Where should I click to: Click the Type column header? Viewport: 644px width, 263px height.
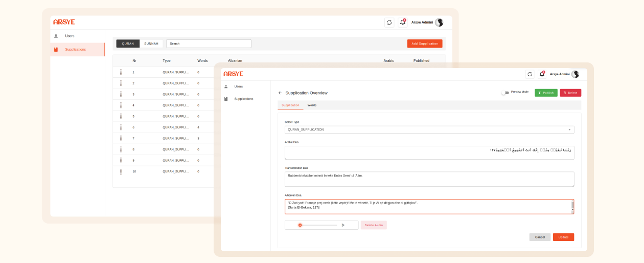click(167, 60)
